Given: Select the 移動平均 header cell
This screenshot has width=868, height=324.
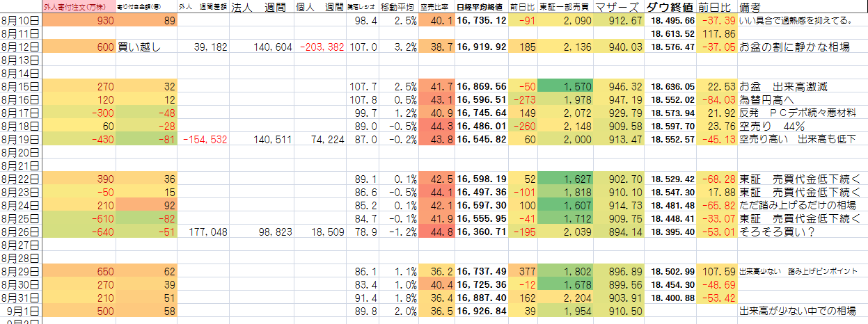Looking at the screenshot, I should [399, 8].
